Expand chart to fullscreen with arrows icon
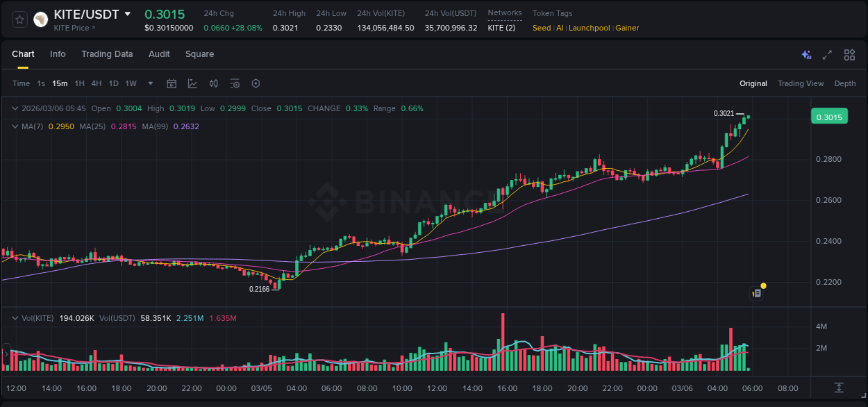This screenshot has height=407, width=868. pyautogui.click(x=827, y=54)
